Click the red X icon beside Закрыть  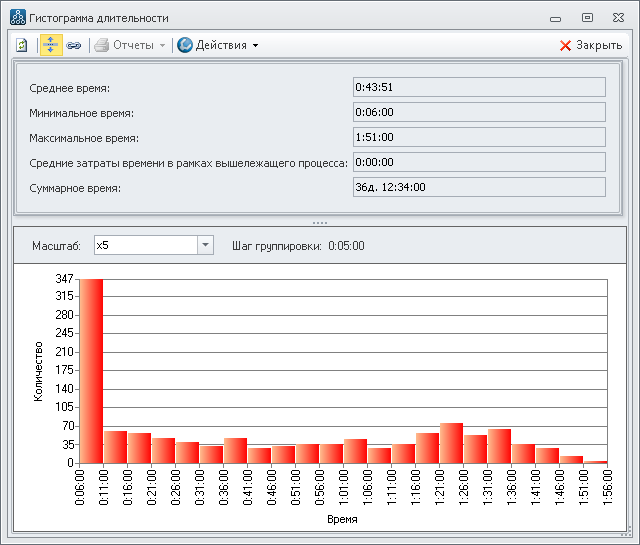coord(565,45)
